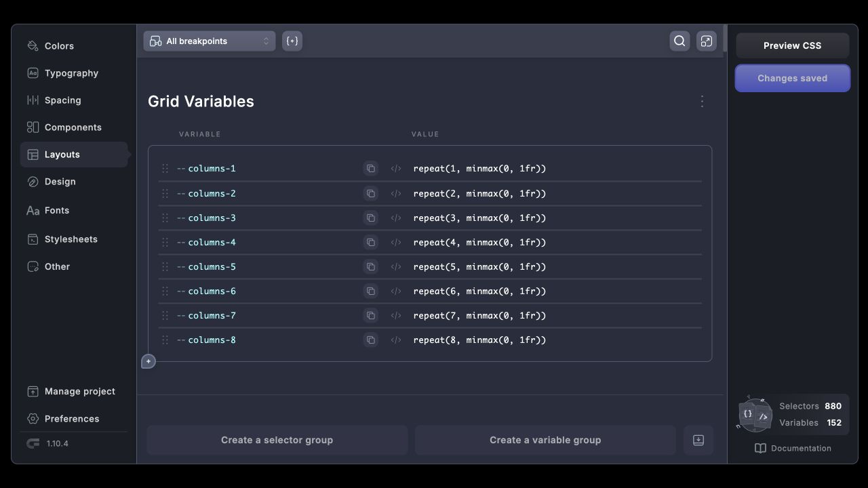Open the Stylesheets section
This screenshot has width=868, height=488.
click(74, 239)
